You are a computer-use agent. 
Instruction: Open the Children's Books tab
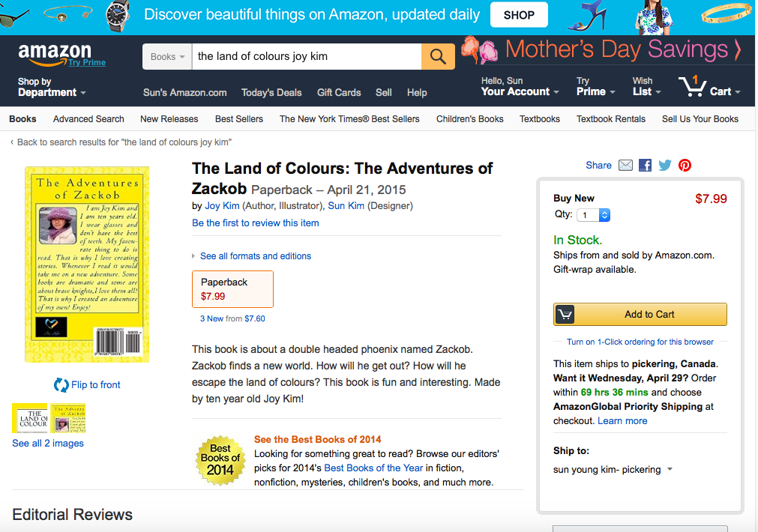[469, 118]
